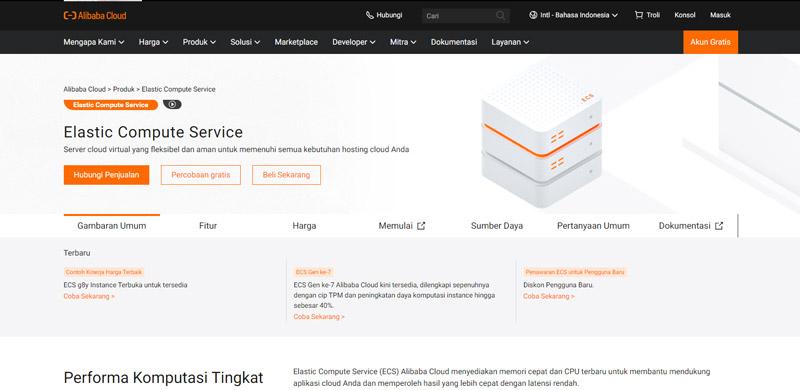
Task: Expand the Produk menu
Action: tap(199, 42)
